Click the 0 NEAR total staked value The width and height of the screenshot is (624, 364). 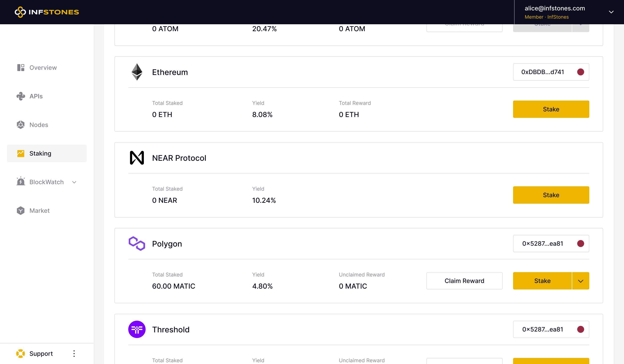coord(164,200)
